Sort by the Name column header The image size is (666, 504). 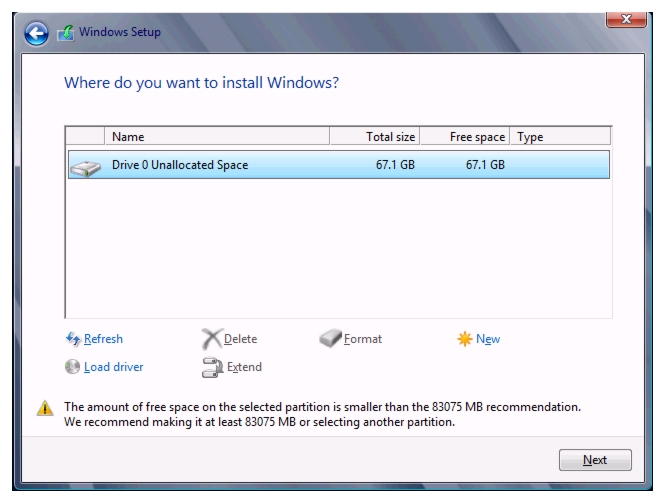tap(217, 137)
